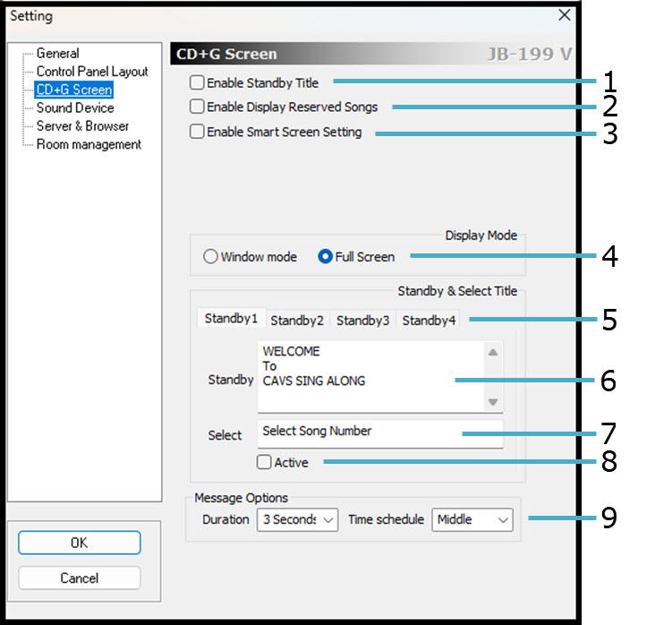Open the Duration dropdown
Viewport: 672px width, 625px height.
point(296,519)
